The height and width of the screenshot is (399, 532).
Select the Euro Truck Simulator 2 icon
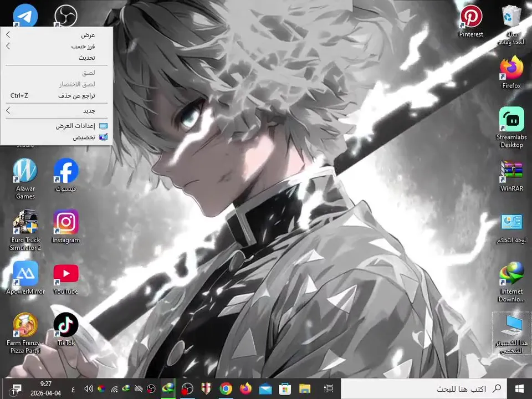pyautogui.click(x=25, y=231)
